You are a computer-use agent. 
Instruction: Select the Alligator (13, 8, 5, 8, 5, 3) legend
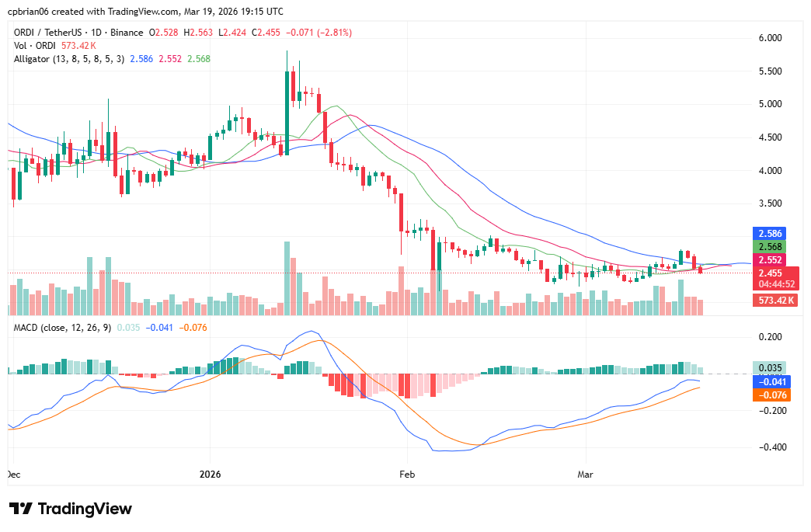(x=70, y=58)
